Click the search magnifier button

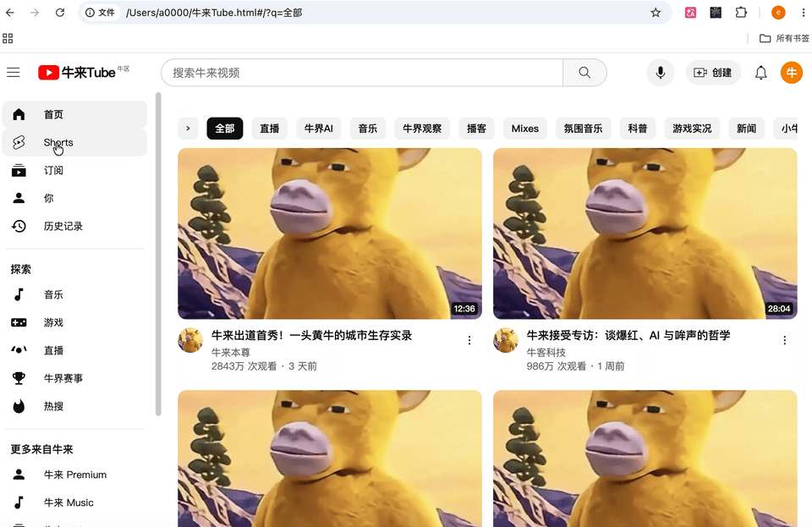pos(584,73)
